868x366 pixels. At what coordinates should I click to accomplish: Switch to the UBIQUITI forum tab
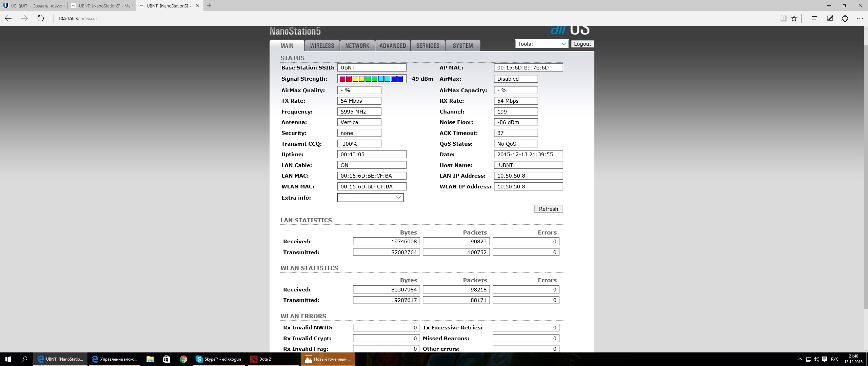(34, 6)
